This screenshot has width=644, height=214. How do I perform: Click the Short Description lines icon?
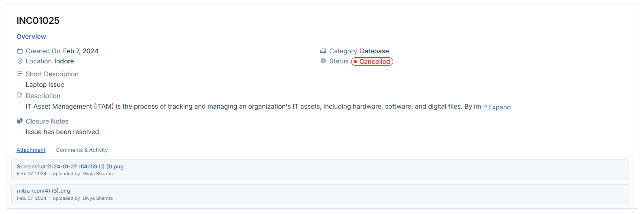pos(20,74)
